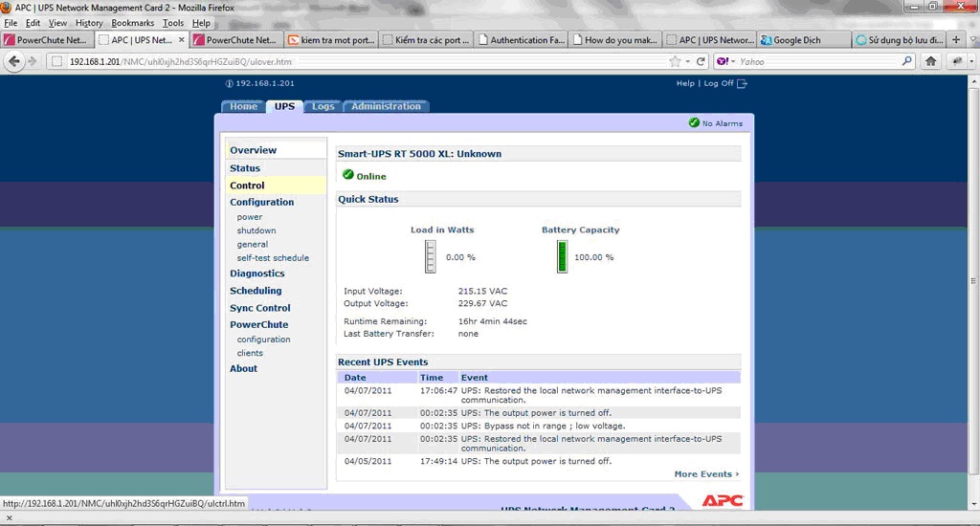Open the general configuration sublink
This screenshot has width=980, height=526.
pos(253,244)
